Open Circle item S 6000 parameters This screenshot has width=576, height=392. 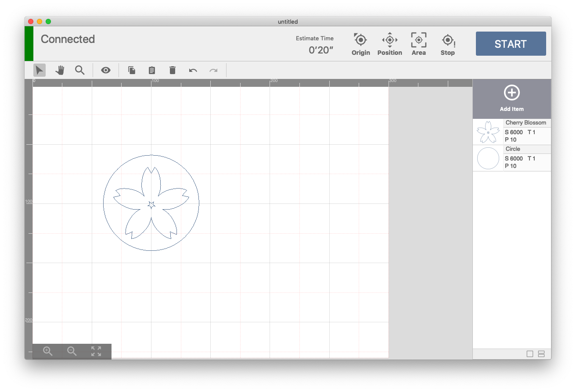tap(514, 158)
